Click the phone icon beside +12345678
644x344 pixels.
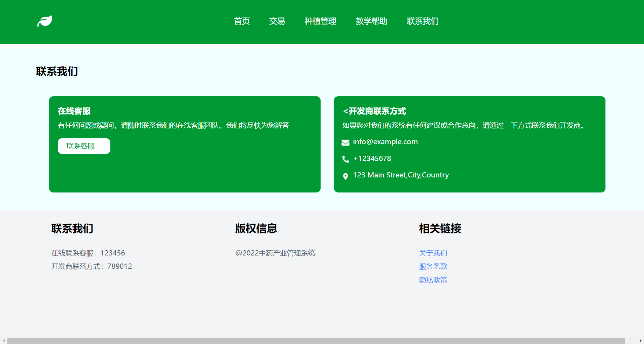(x=345, y=159)
